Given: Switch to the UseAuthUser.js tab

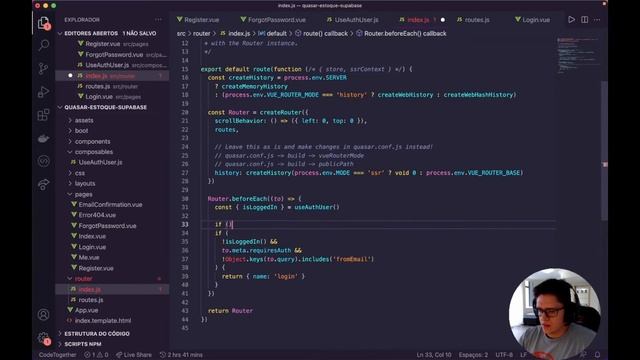Looking at the screenshot, I should point(353,20).
